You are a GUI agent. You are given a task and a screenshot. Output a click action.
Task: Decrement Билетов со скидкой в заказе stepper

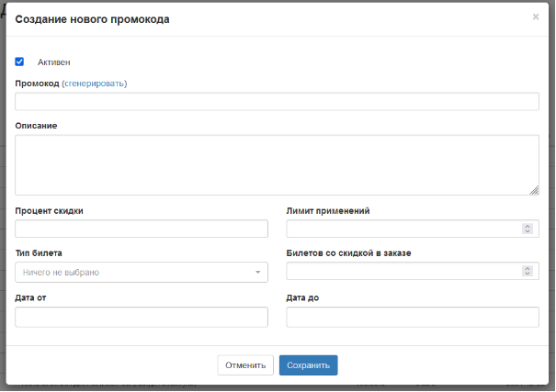pos(527,274)
